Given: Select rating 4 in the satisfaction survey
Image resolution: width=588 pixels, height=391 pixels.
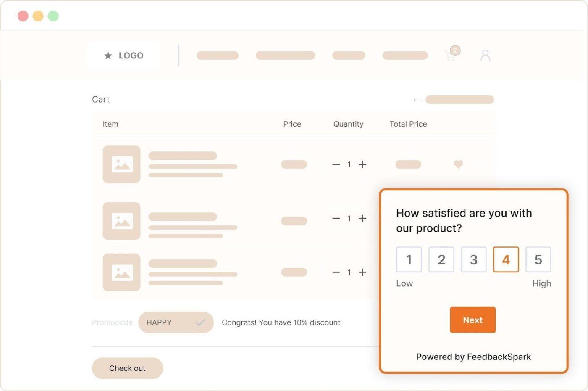Looking at the screenshot, I should [506, 259].
